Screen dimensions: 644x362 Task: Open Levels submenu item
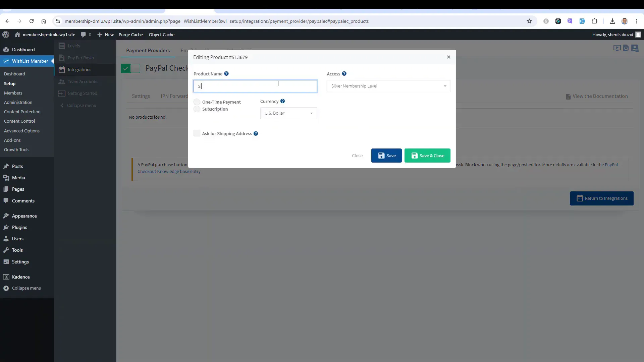(74, 46)
